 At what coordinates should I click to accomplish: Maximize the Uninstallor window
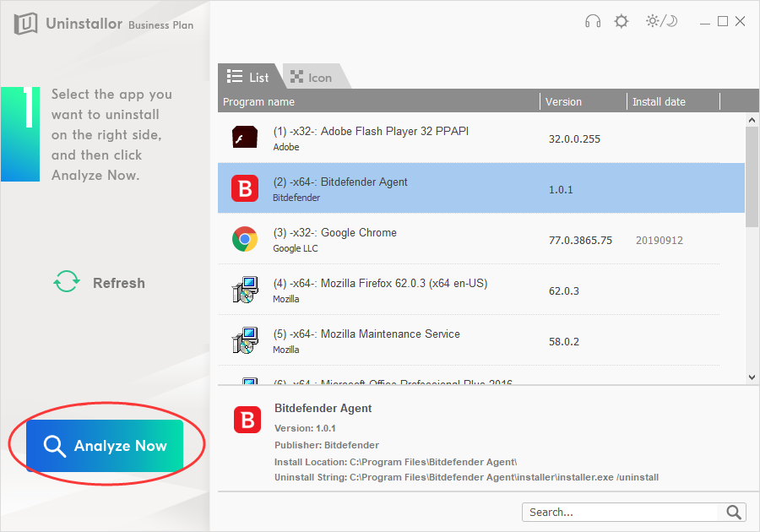pos(723,21)
